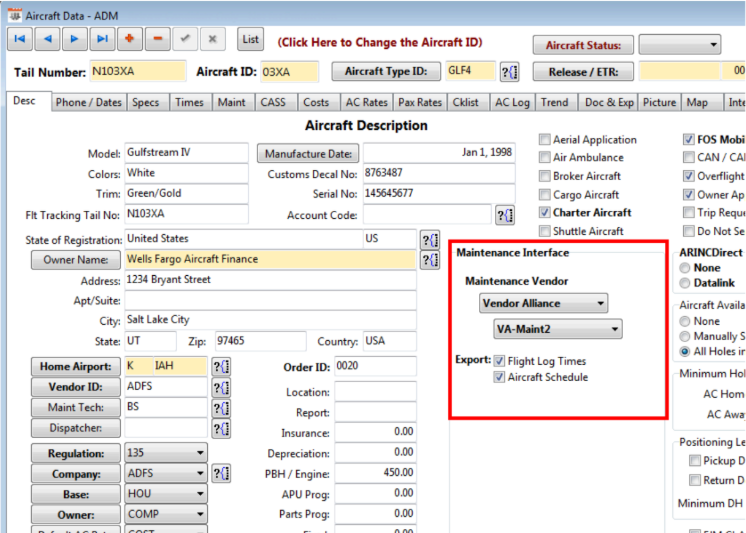The height and width of the screenshot is (533, 746).
Task: Toggle the Aircraft Schedule export checkbox
Action: click(500, 378)
